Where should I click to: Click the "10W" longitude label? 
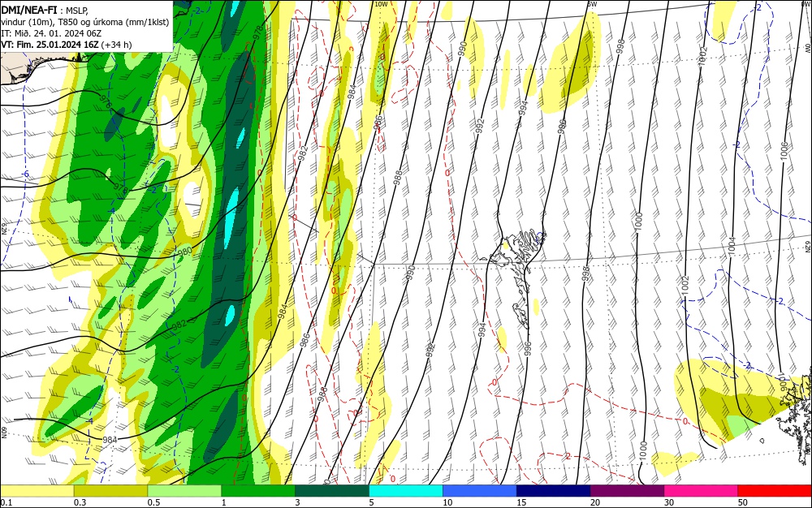point(381,4)
